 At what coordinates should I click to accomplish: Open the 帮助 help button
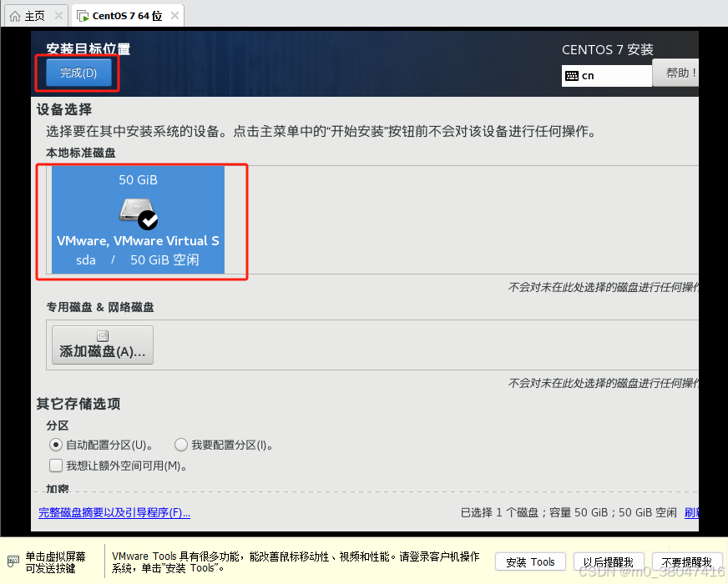pyautogui.click(x=675, y=73)
